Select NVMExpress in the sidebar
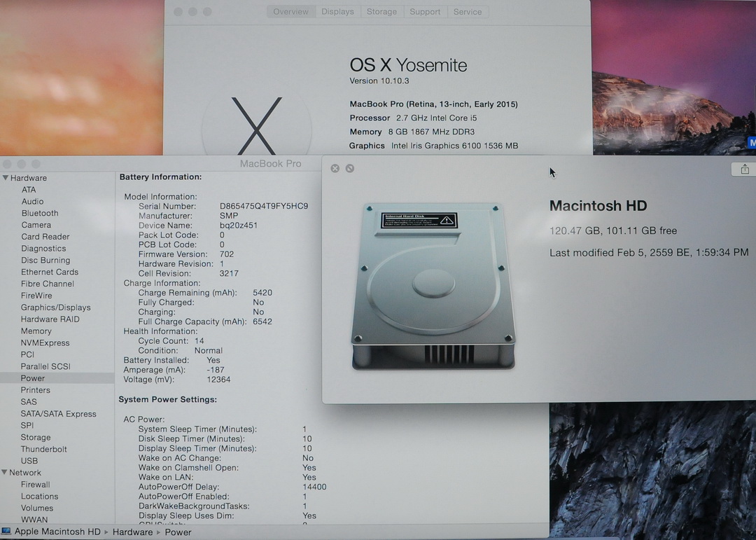Viewport: 756px width, 540px height. (45, 342)
